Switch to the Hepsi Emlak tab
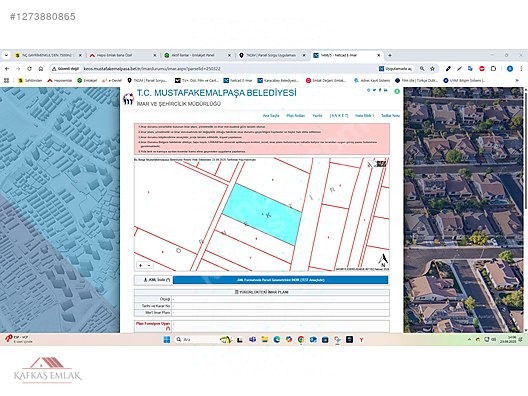Image resolution: width=528 pixels, height=396 pixels. 123,55
